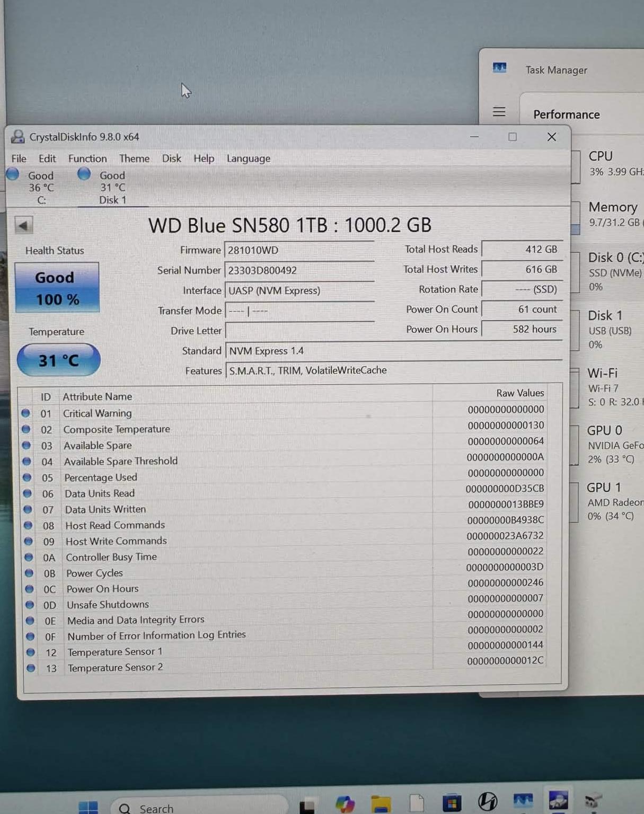The height and width of the screenshot is (814, 644).
Task: Open File Explorer from the taskbar
Action: (x=381, y=803)
